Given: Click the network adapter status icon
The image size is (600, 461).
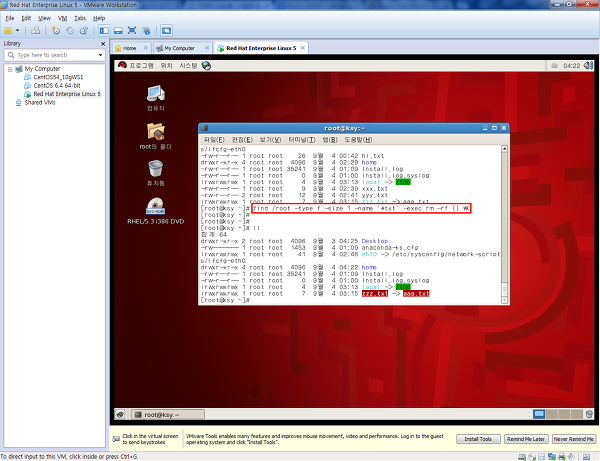Looking at the screenshot, I should point(552,457).
